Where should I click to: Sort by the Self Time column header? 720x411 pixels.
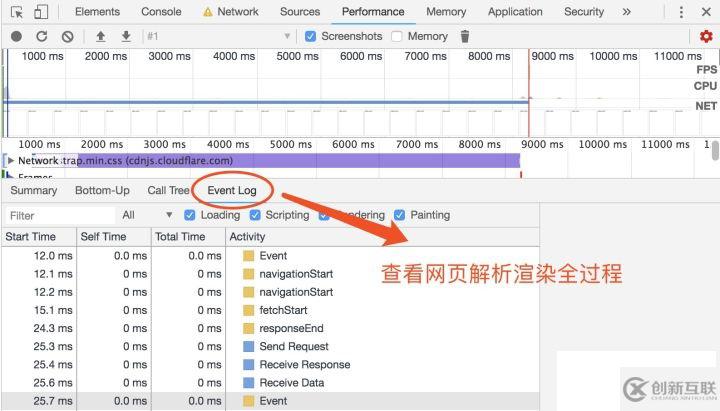click(x=113, y=237)
